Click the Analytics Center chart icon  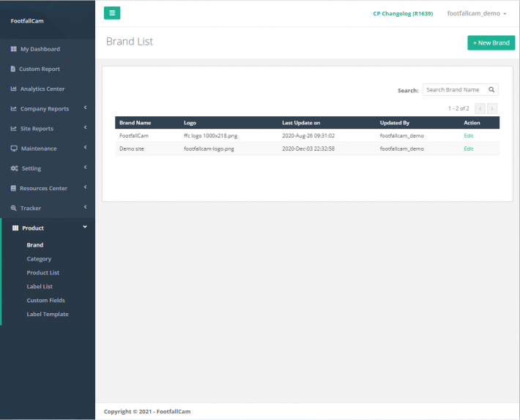(14, 89)
